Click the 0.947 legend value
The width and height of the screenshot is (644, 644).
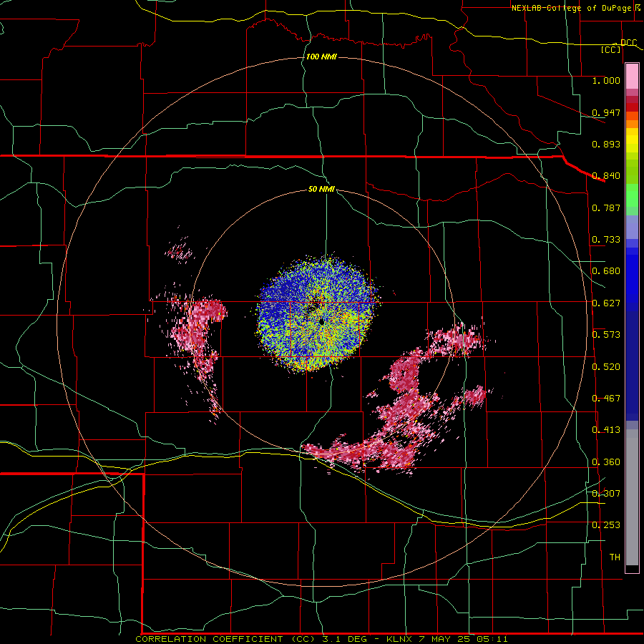tap(606, 112)
